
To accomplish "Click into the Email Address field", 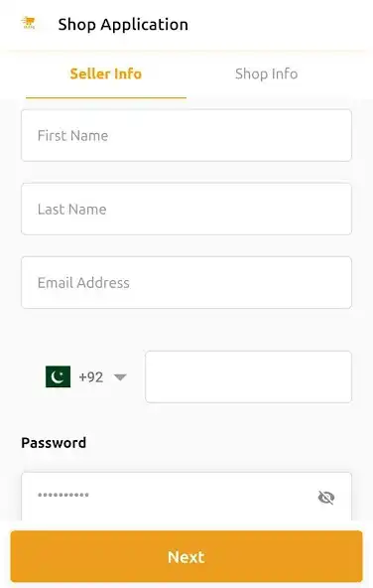I will pos(186,282).
